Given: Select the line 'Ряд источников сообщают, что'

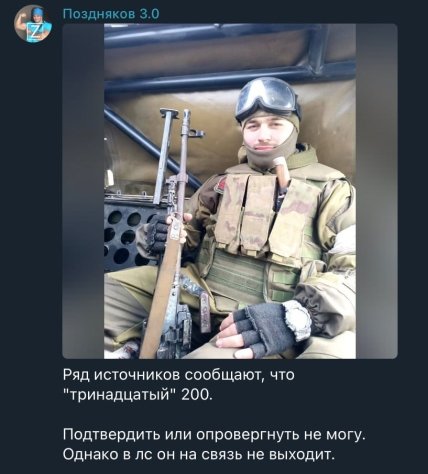Looking at the screenshot, I should pyautogui.click(x=179, y=375).
